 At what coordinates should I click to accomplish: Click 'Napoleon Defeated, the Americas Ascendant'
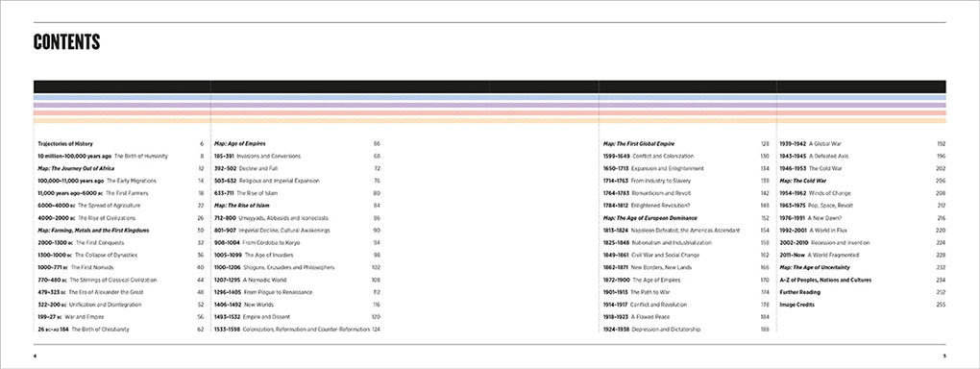pos(686,231)
